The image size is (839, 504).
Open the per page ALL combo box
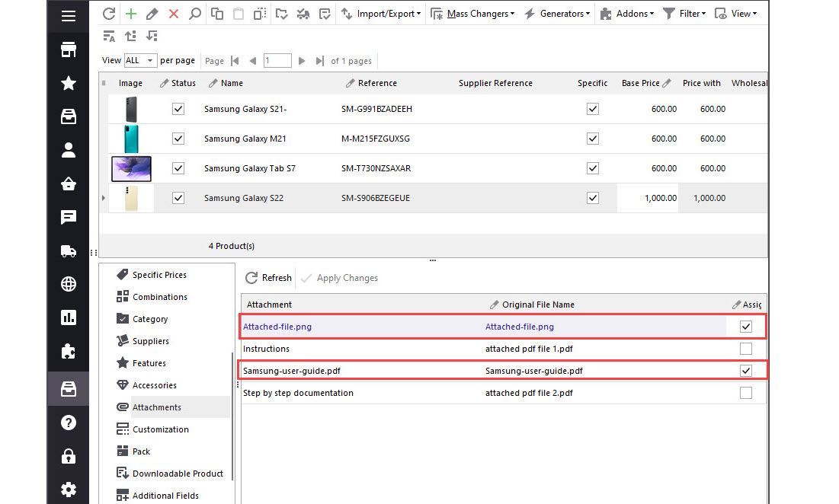tap(140, 60)
